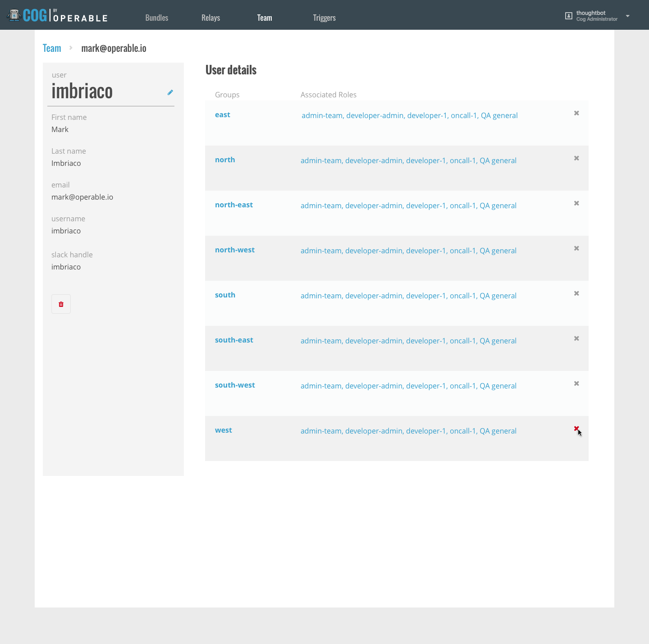Screen dimensions: 649x644
Task: Switch to the Triggers section
Action: [324, 18]
